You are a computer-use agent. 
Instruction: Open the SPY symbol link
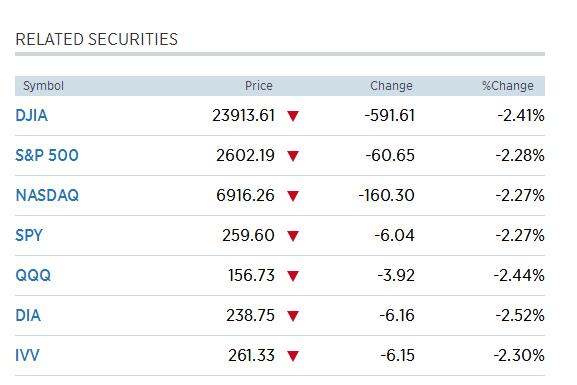29,235
